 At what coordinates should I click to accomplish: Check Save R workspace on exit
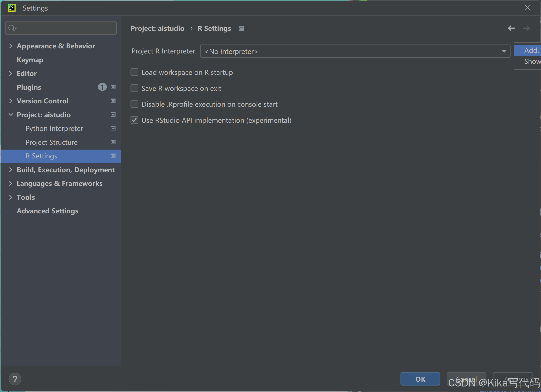point(134,88)
